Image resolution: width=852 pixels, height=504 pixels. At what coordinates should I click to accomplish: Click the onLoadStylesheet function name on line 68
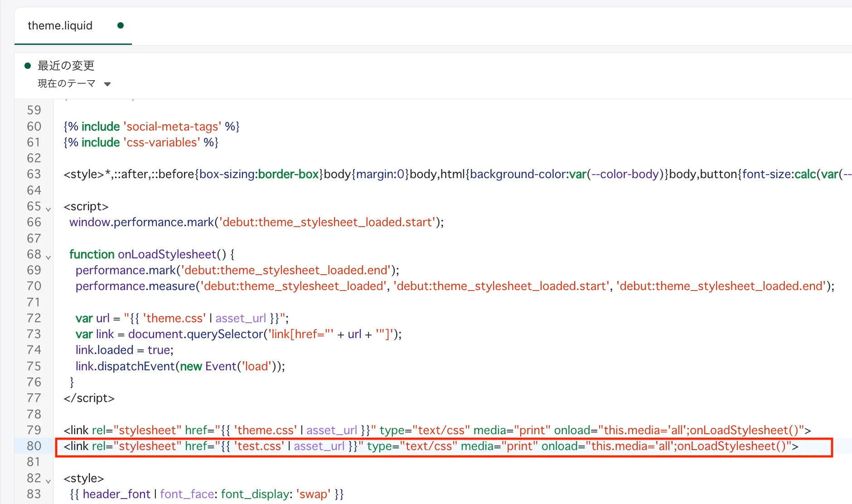167,254
